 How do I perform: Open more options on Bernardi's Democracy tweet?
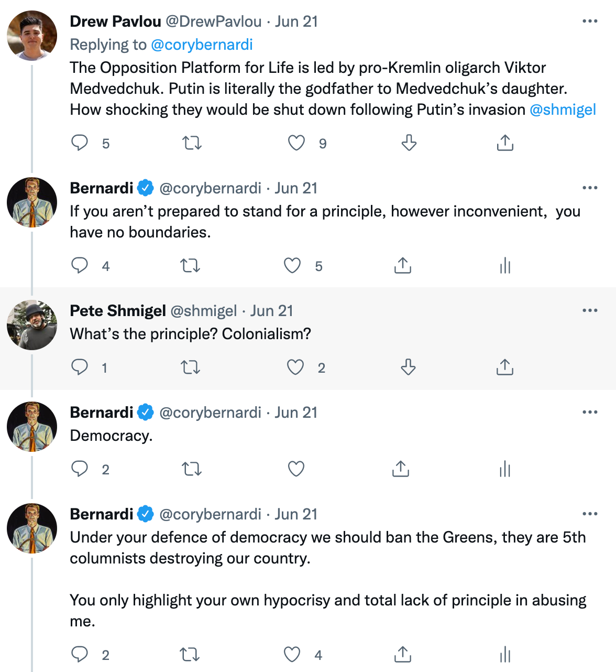coord(590,412)
